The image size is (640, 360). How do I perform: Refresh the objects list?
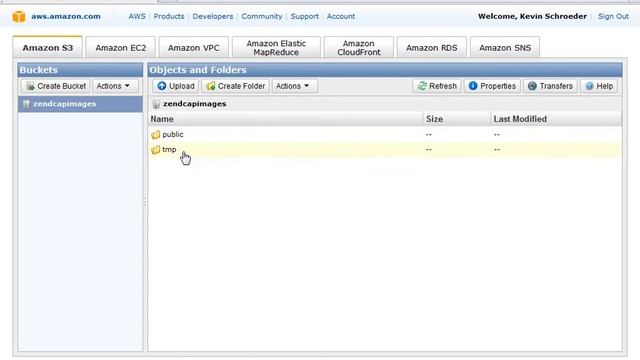pos(437,86)
